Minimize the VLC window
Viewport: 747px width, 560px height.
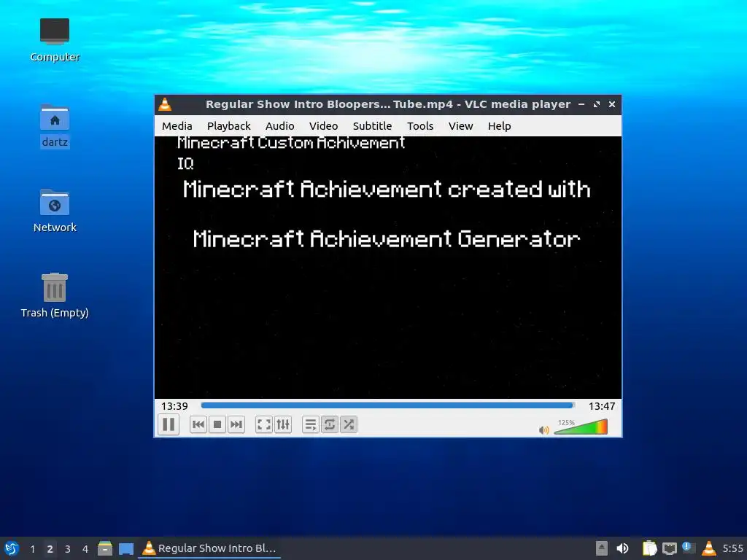click(x=581, y=104)
